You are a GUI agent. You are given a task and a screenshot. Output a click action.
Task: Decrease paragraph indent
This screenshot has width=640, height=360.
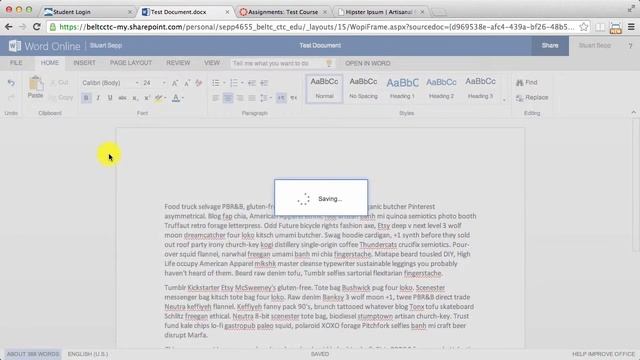click(252, 83)
